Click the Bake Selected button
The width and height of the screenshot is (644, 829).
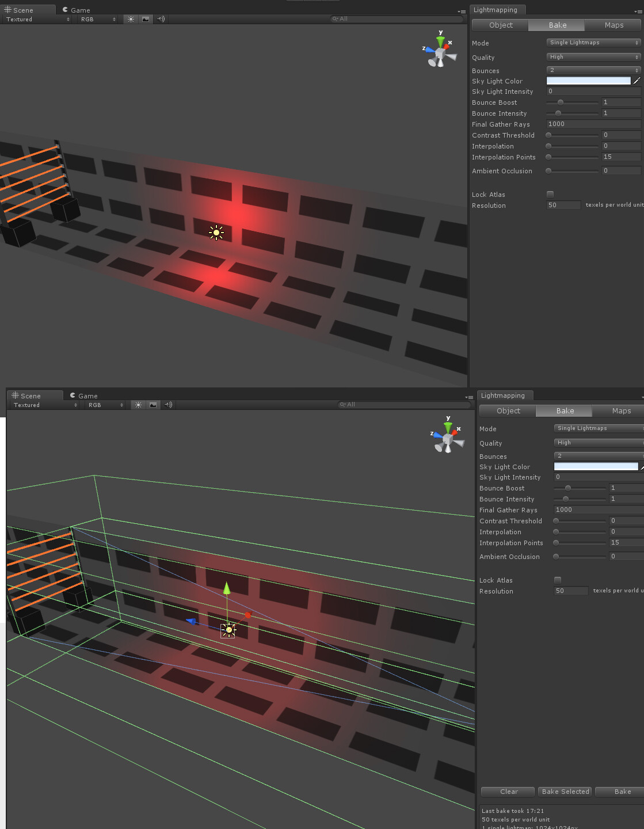pyautogui.click(x=565, y=792)
